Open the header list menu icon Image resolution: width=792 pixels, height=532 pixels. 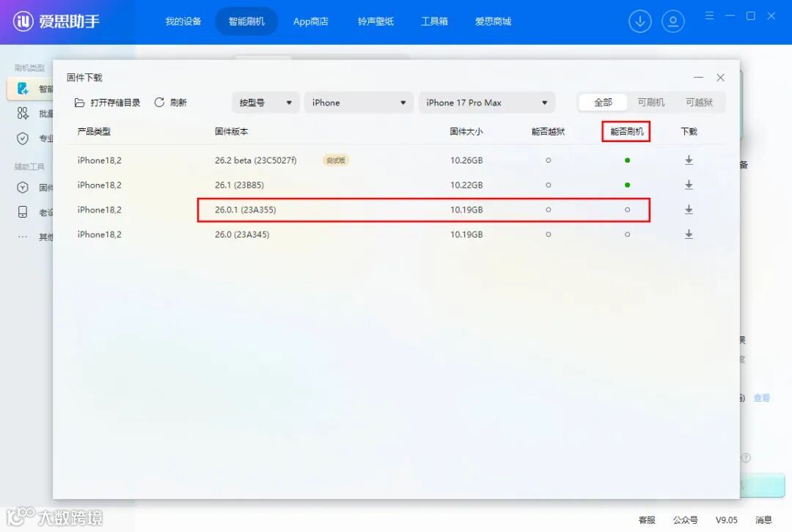(710, 15)
